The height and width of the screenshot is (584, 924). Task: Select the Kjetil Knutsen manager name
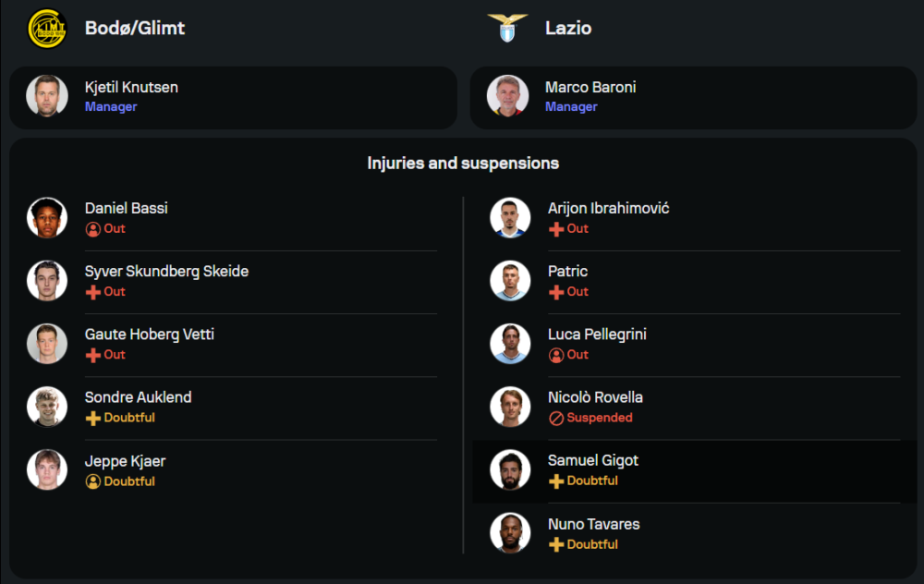131,87
